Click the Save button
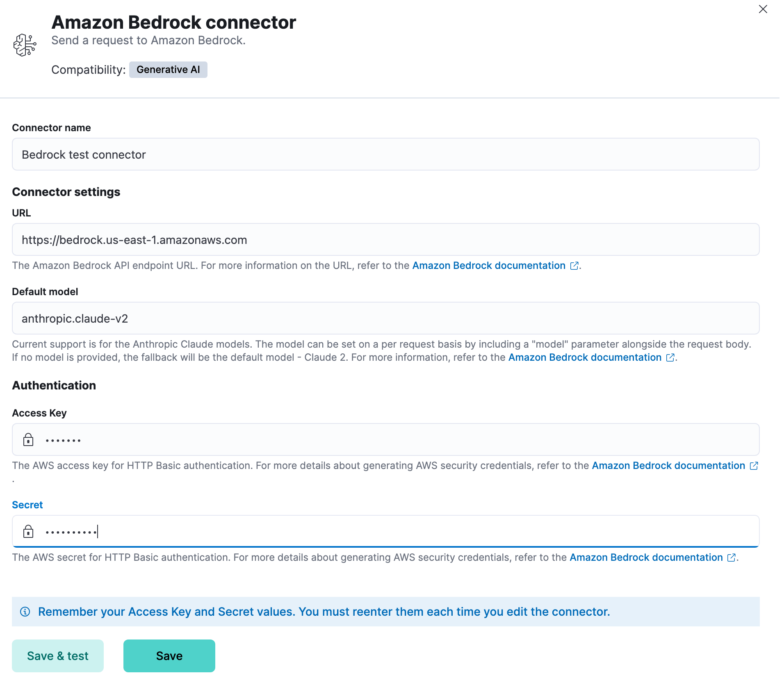Viewport: 784px width, 685px height. coord(169,655)
